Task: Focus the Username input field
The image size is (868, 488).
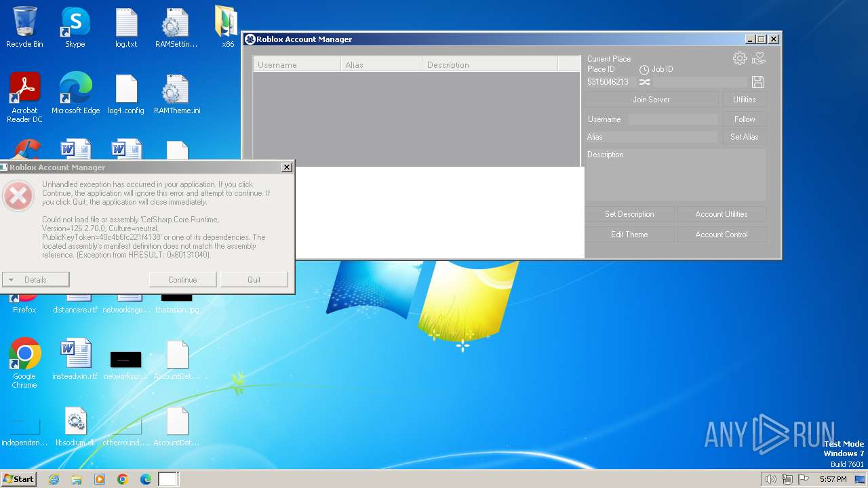Action: (673, 119)
